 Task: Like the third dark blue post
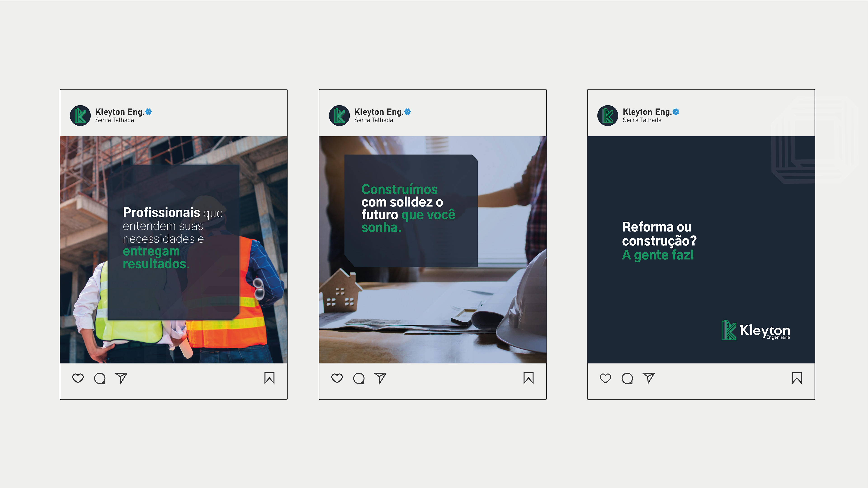pyautogui.click(x=605, y=378)
